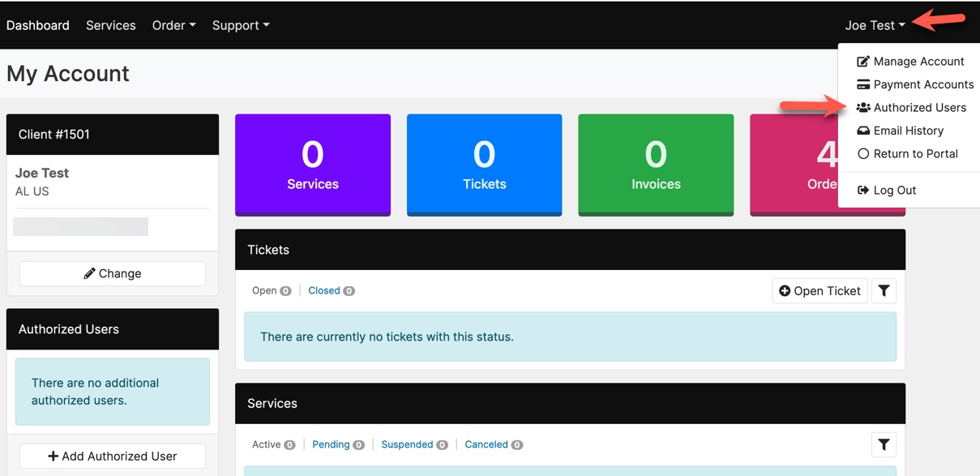Select the Suspended services filter
The width and height of the screenshot is (980, 476).
pos(408,444)
